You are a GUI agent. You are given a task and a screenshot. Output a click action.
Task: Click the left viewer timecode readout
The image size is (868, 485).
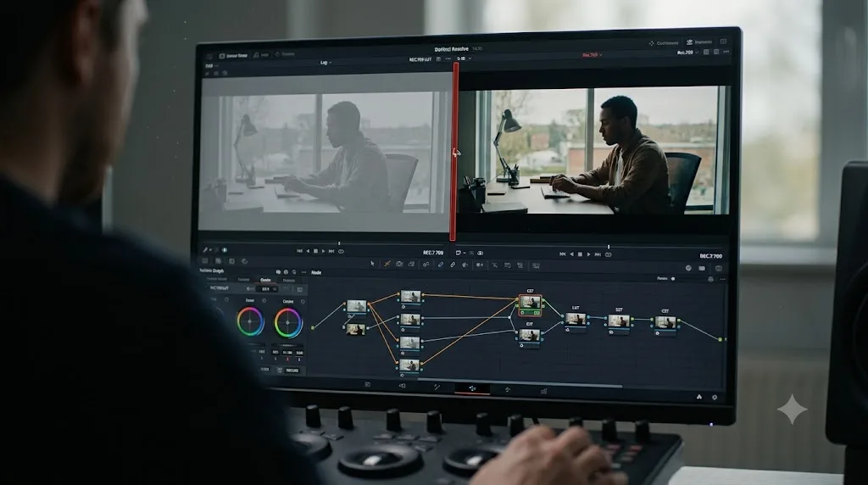433,253
